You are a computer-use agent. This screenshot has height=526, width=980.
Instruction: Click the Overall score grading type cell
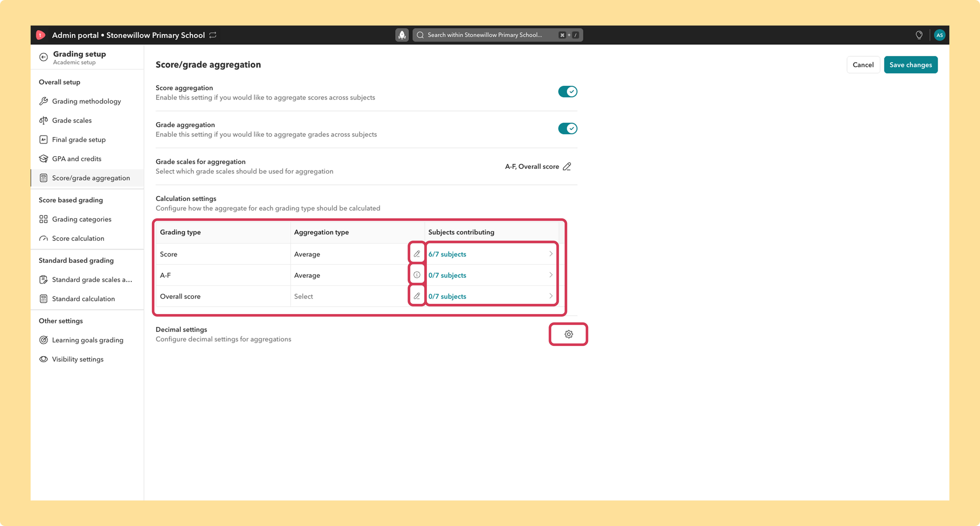point(223,296)
